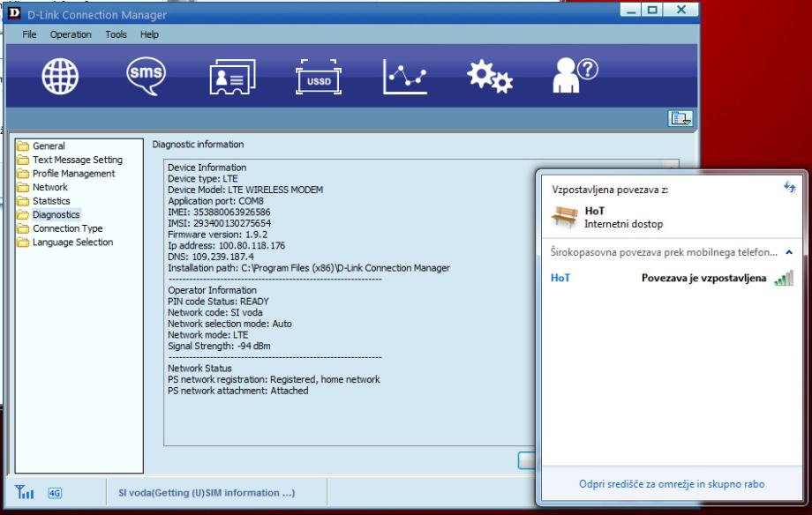The height and width of the screenshot is (515, 812).
Task: Select Language Selection in tree
Action: (72, 243)
